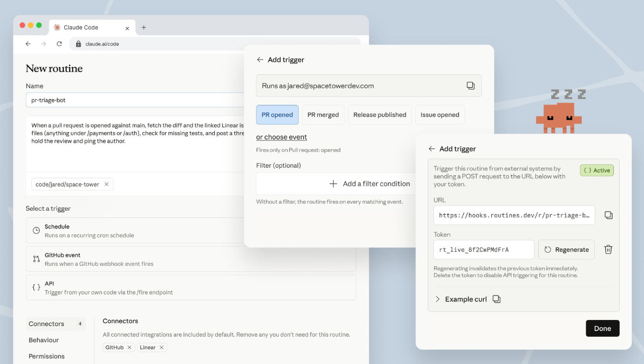Open the Connectors section in the sidebar

56,324
